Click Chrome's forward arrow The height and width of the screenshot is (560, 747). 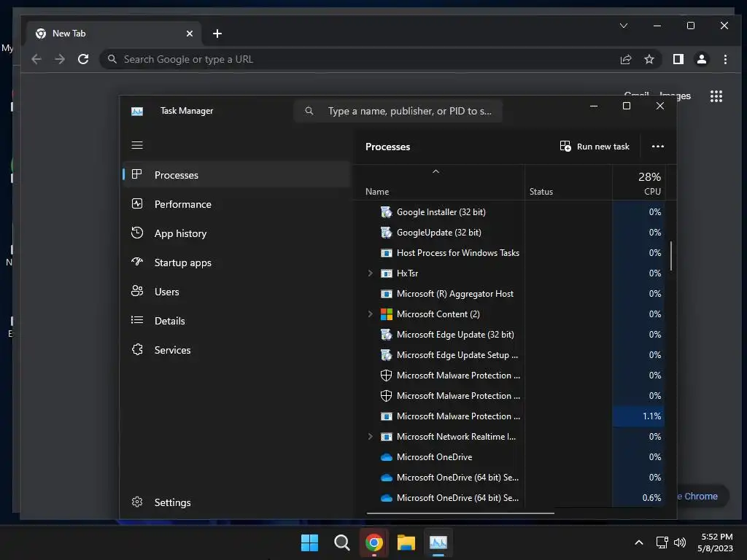click(60, 59)
